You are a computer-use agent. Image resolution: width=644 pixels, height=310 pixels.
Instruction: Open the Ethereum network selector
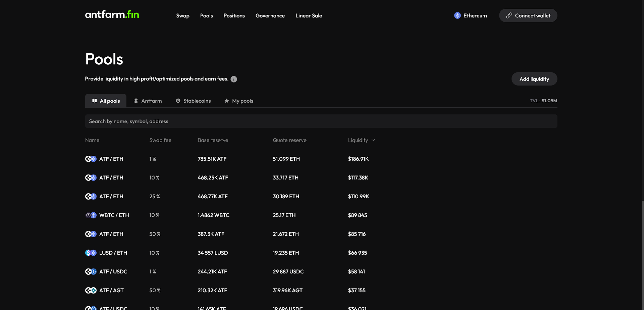pos(471,15)
